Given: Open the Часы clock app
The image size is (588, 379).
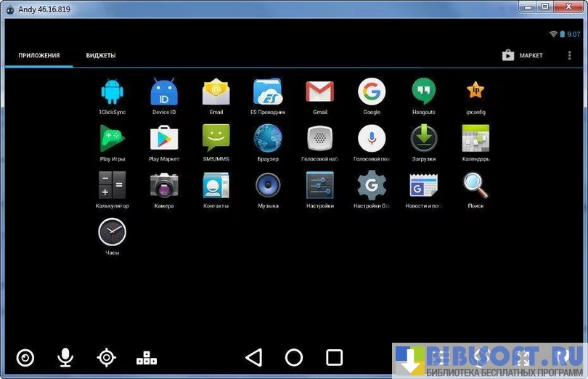Looking at the screenshot, I should pyautogui.click(x=112, y=232).
